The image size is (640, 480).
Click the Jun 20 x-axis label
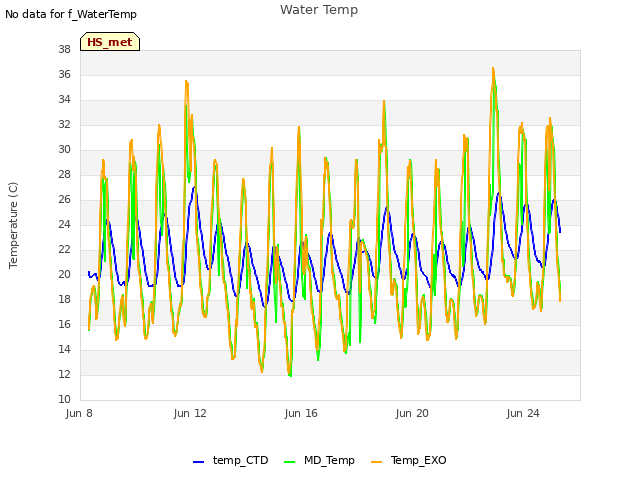(x=412, y=413)
